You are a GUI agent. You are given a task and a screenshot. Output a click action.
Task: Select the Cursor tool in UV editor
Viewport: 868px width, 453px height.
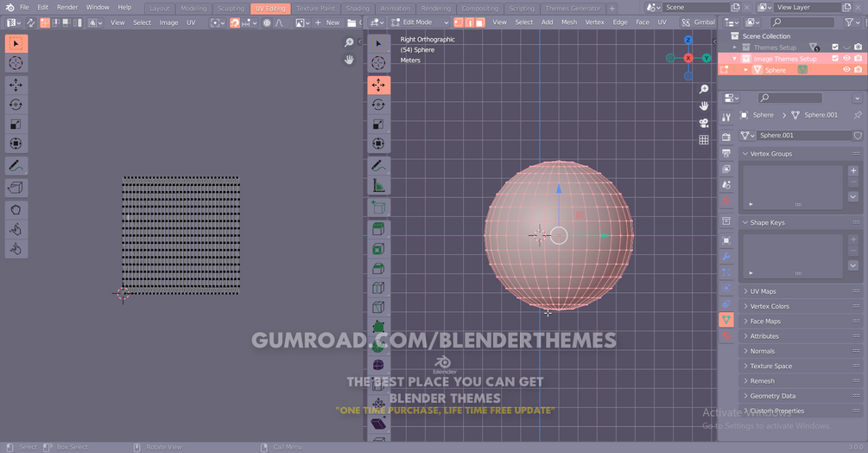pyautogui.click(x=16, y=63)
